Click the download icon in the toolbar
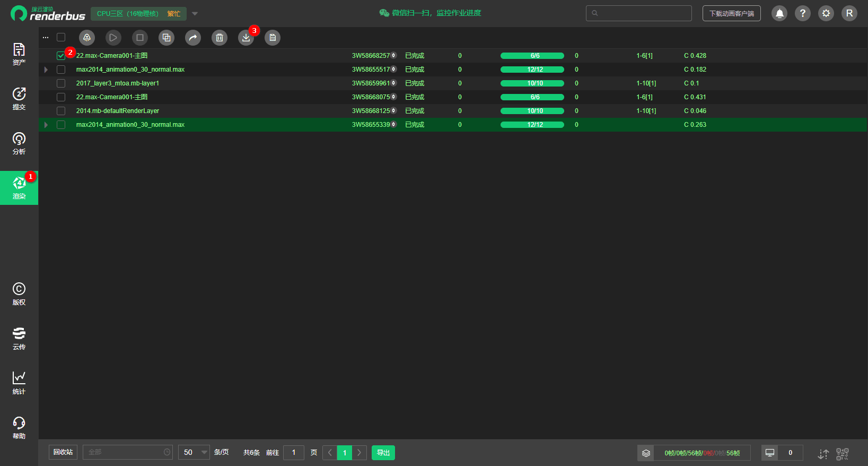This screenshot has height=466, width=868. tap(246, 38)
